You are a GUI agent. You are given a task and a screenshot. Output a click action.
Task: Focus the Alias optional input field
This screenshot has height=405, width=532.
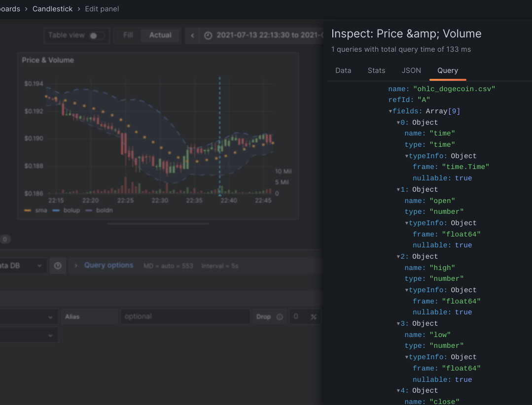(x=185, y=316)
